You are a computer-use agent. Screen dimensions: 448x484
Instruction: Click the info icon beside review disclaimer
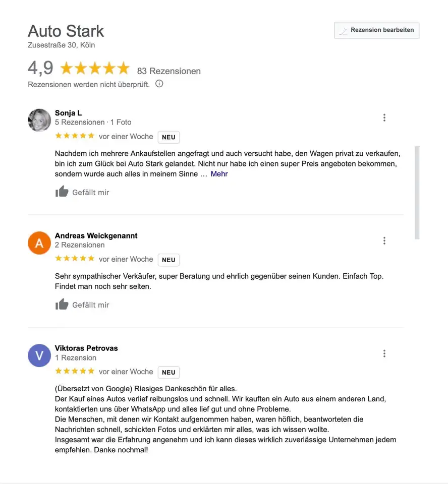click(x=159, y=84)
